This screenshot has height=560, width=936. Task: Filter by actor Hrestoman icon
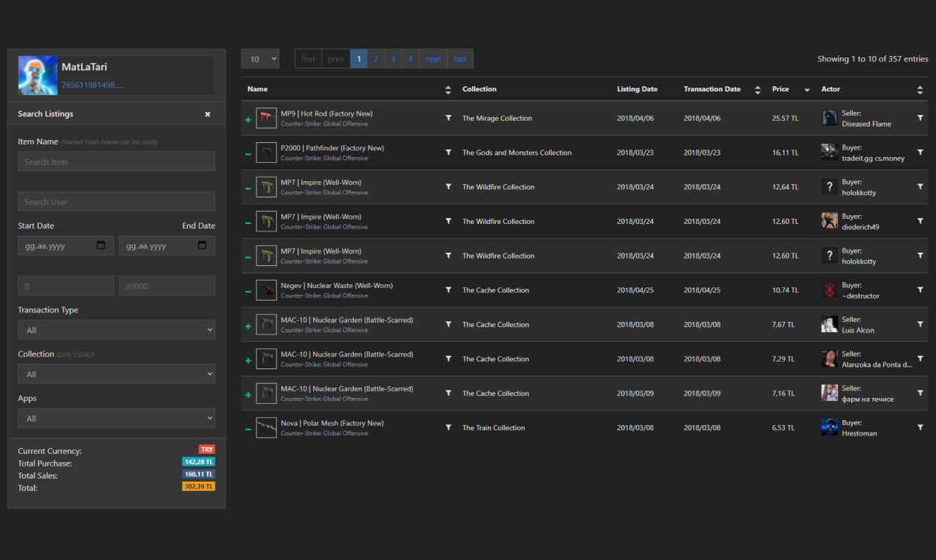[x=920, y=427]
